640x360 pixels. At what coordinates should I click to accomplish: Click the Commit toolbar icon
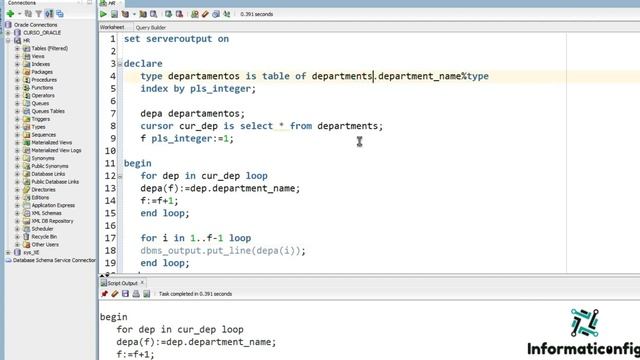(168, 14)
